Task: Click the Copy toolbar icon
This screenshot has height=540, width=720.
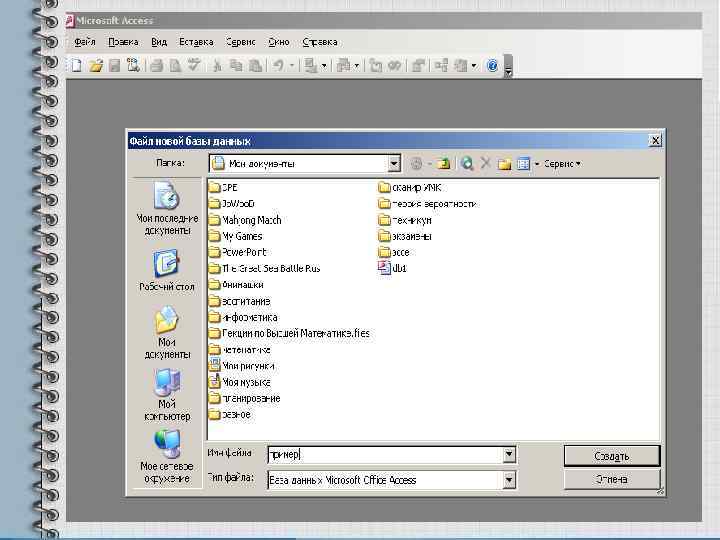Action: coord(236,66)
